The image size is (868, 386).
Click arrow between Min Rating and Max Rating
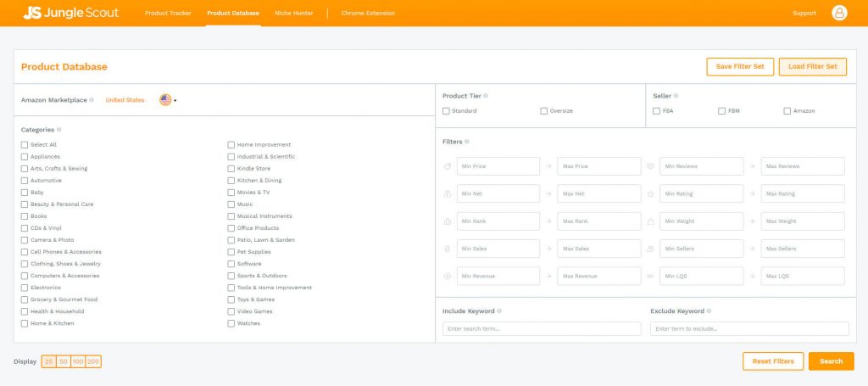tap(753, 193)
